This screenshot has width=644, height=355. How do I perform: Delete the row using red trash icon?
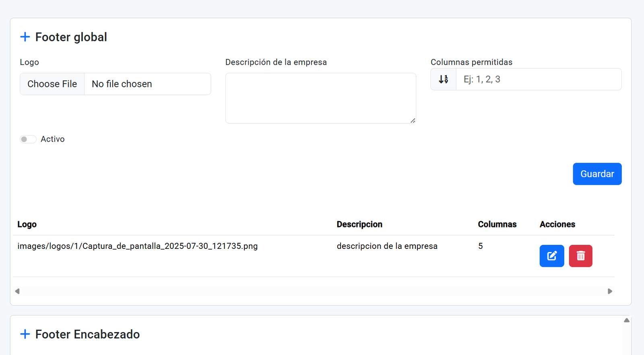point(580,256)
